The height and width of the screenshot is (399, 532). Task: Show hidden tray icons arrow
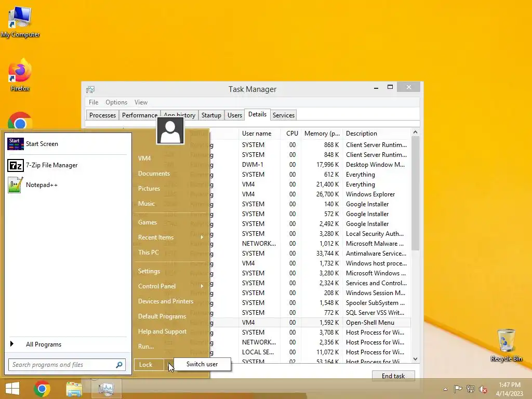tap(445, 389)
